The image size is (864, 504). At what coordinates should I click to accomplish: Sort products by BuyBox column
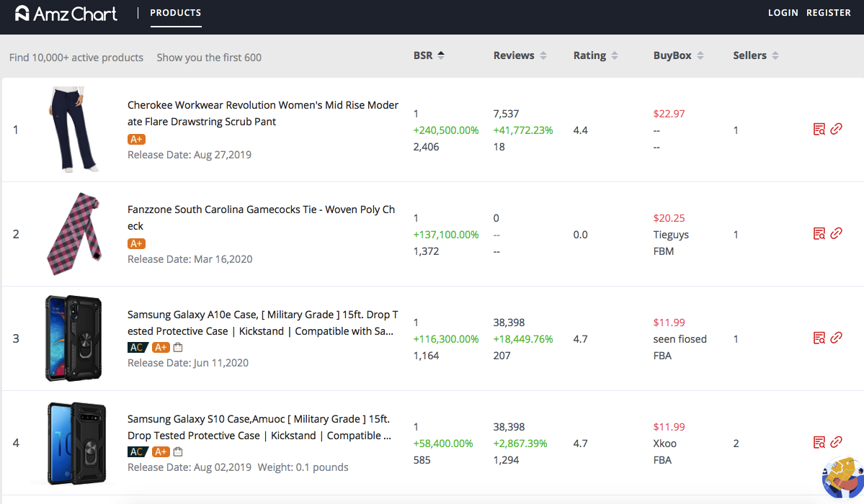(x=678, y=55)
